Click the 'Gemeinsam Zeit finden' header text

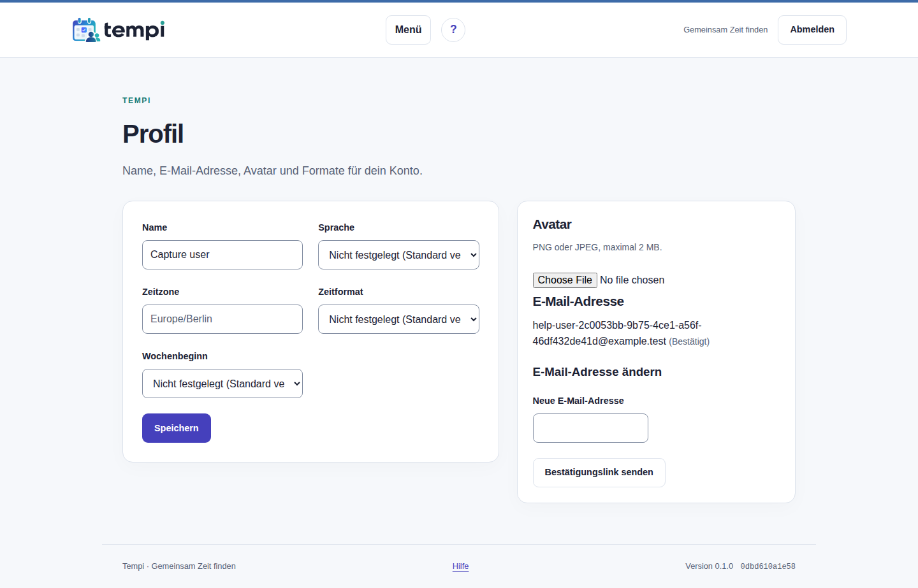[725, 30]
